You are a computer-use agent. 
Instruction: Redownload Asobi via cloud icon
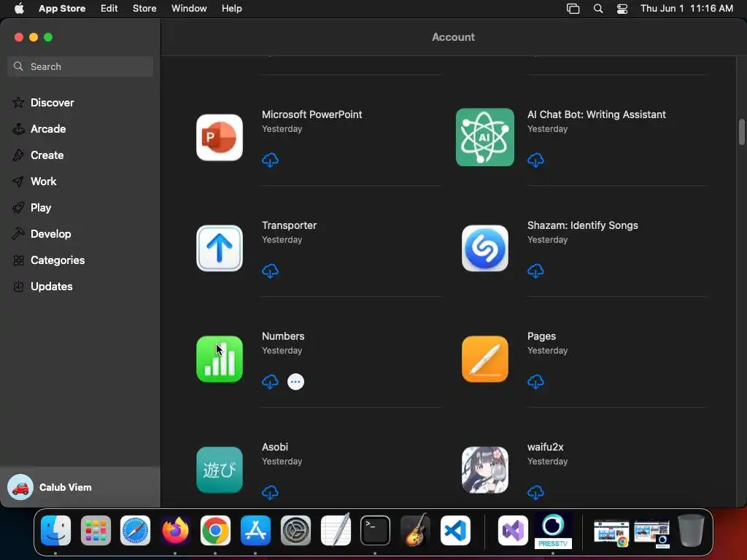click(x=270, y=492)
